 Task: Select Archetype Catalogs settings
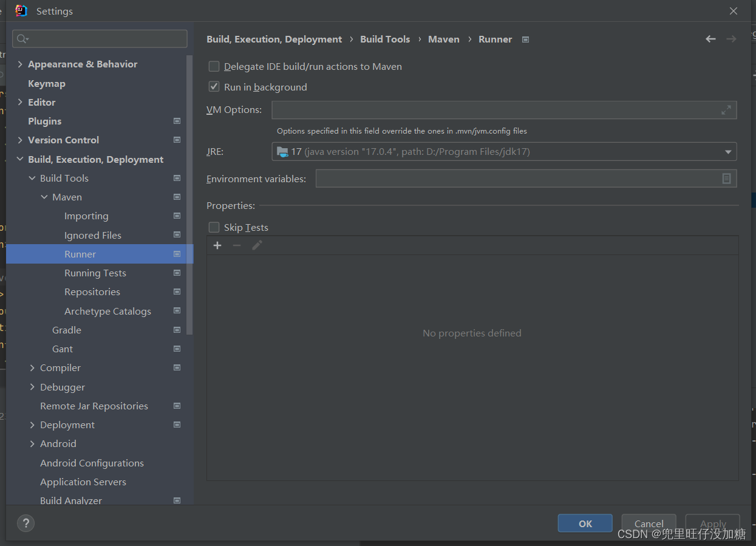pos(107,311)
